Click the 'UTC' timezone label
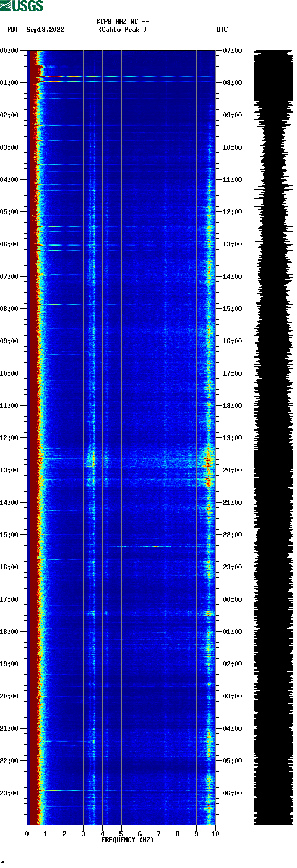Viewport: 297px width, 868px height. pyautogui.click(x=222, y=30)
